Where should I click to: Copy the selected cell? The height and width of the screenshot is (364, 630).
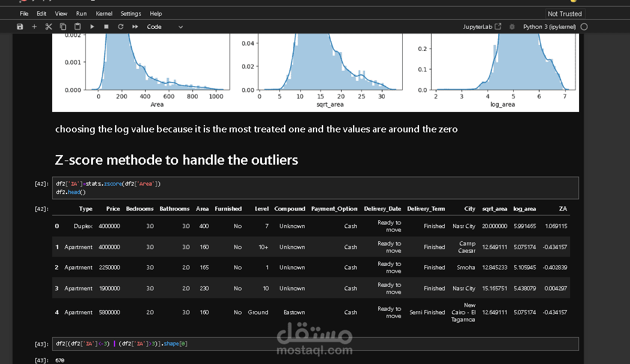63,27
